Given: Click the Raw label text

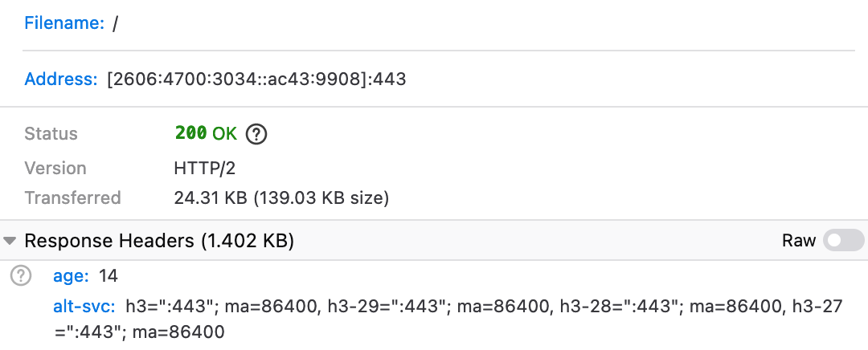Looking at the screenshot, I should [x=799, y=240].
